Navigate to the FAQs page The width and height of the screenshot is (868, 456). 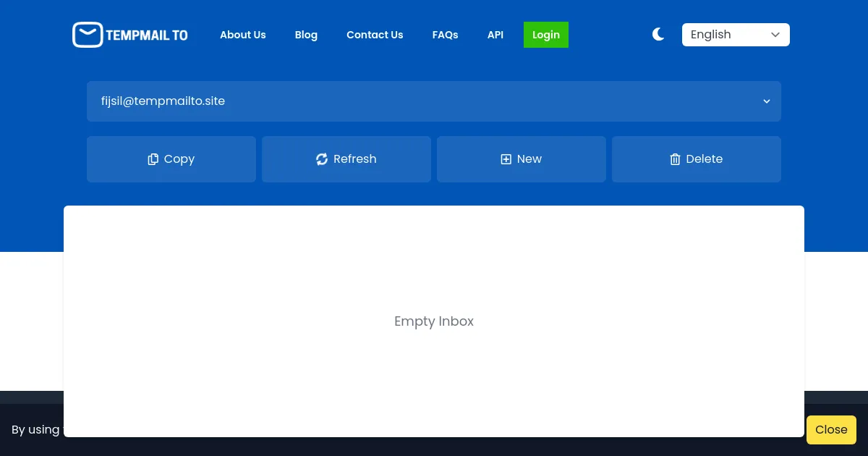(x=445, y=34)
